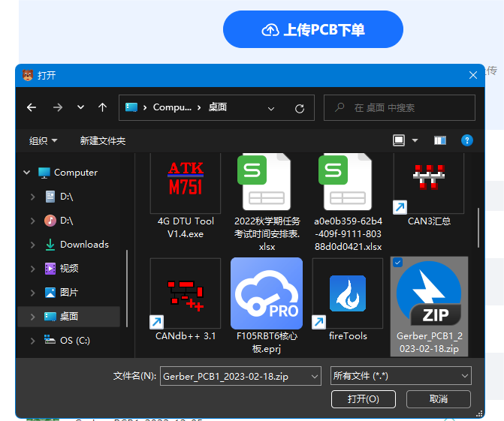Expand the OS (C:) drive node
Viewport: 504px width, 421px height.
[32, 341]
